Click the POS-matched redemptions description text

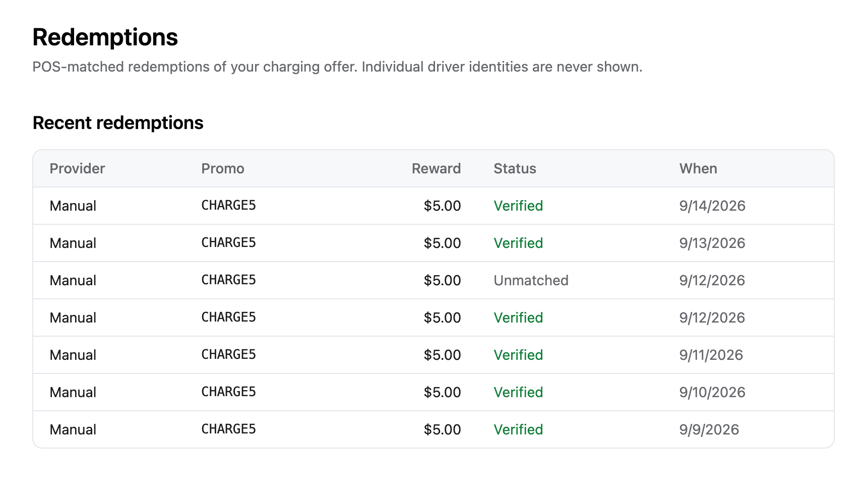click(x=337, y=67)
